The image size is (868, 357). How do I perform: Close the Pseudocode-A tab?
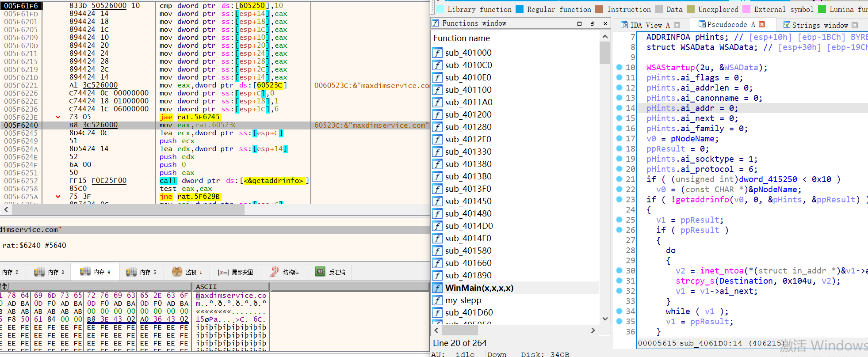click(x=762, y=24)
